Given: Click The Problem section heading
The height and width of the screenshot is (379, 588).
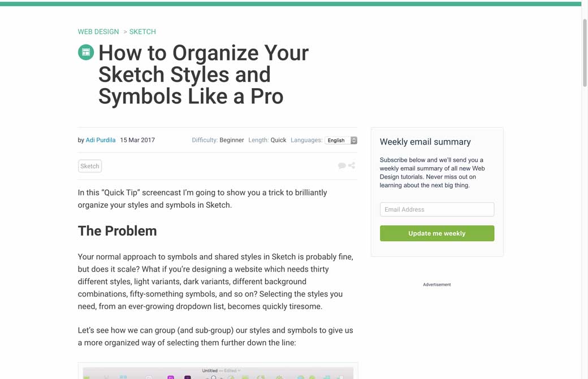Looking at the screenshot, I should tap(117, 231).
